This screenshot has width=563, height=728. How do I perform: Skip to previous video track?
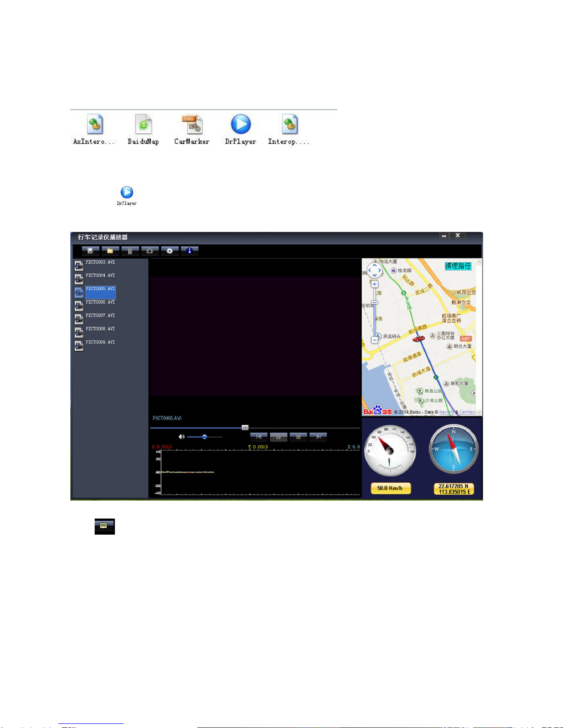tap(259, 437)
